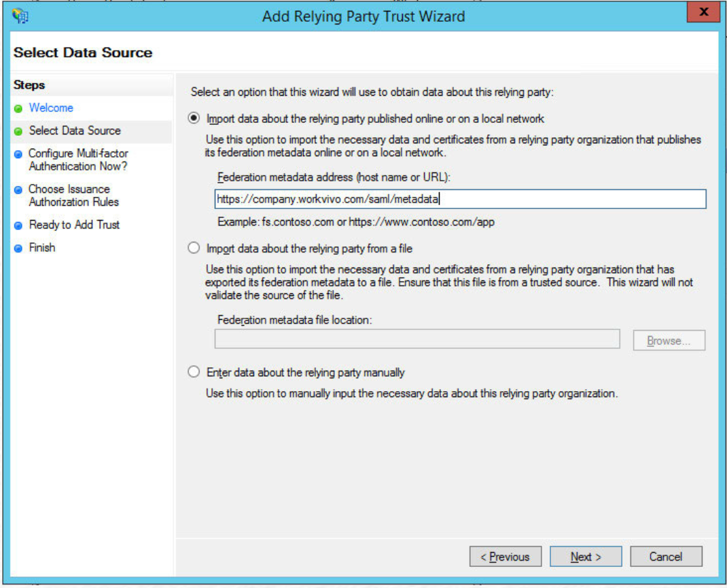Go back with the Previous button
Image resolution: width=727 pixels, height=588 pixels.
pos(506,557)
